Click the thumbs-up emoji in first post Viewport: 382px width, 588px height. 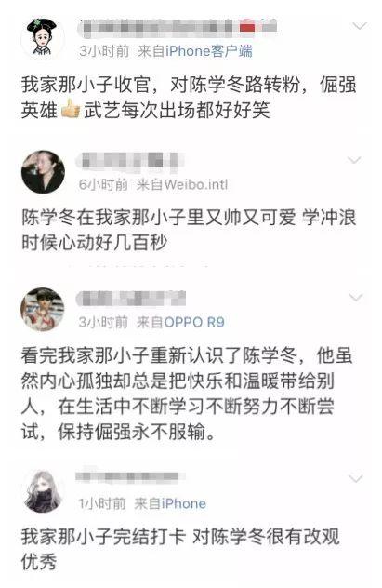pyautogui.click(x=71, y=108)
